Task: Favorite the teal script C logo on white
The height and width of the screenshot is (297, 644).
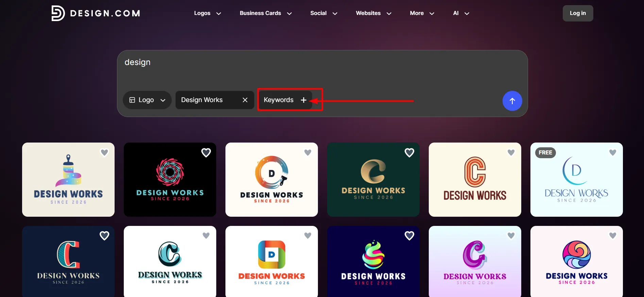Action: [206, 235]
